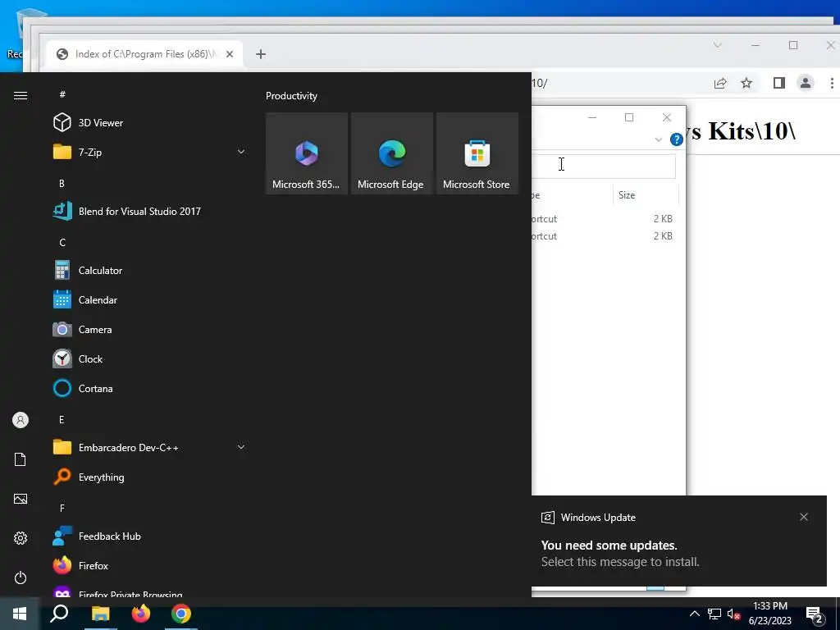
Task: Open the Calendar app
Action: click(x=150, y=300)
